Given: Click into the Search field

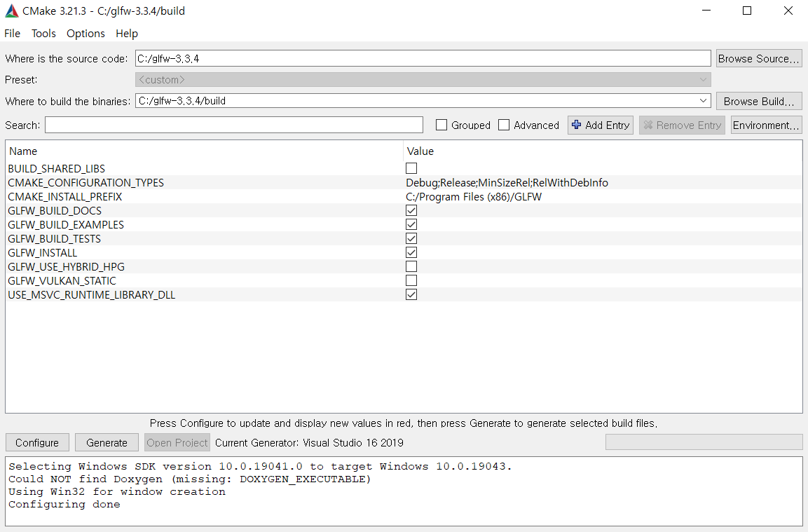Looking at the screenshot, I should click(x=234, y=125).
